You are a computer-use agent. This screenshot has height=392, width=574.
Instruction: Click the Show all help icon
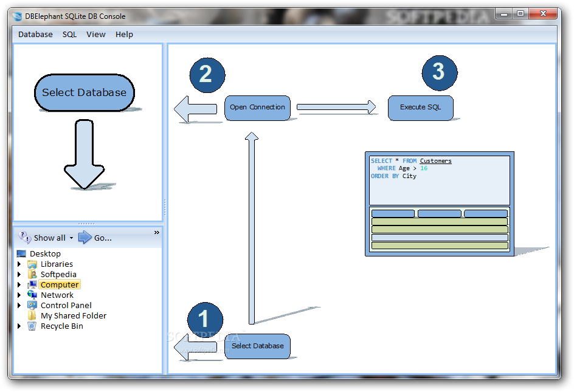[24, 238]
